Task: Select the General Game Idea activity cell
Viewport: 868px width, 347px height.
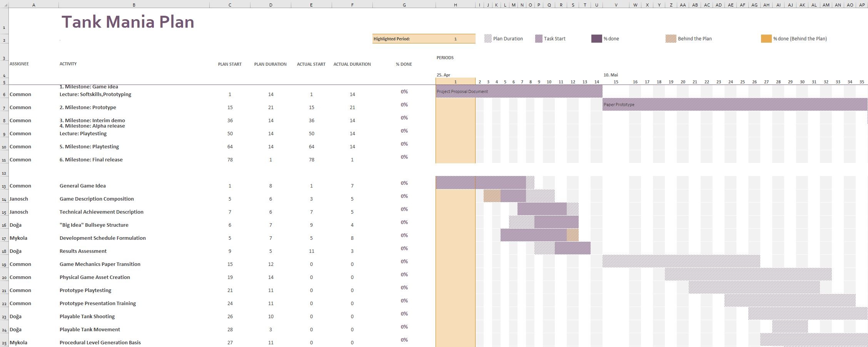Action: click(x=83, y=186)
